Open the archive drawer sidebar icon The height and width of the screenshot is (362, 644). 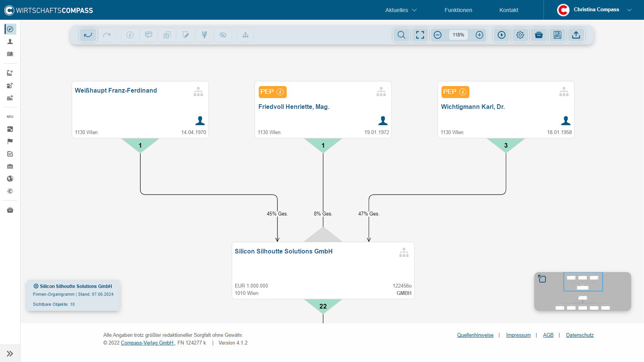click(10, 210)
